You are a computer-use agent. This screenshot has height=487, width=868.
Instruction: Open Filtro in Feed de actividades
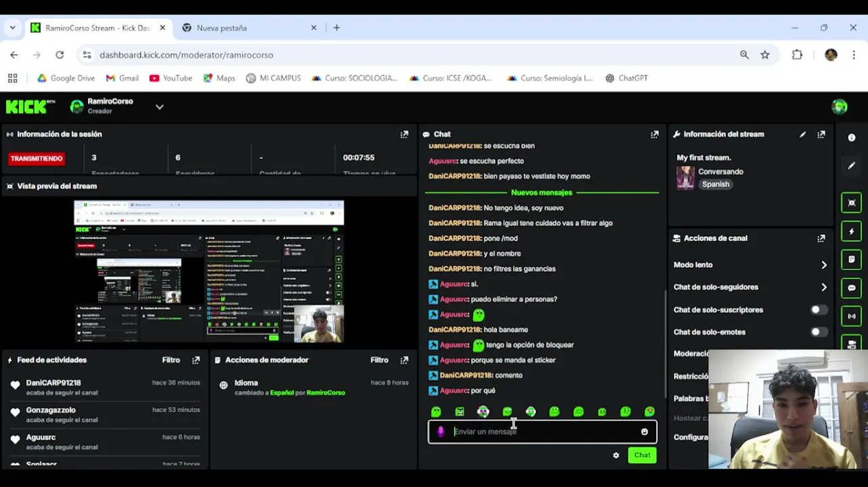coord(171,361)
